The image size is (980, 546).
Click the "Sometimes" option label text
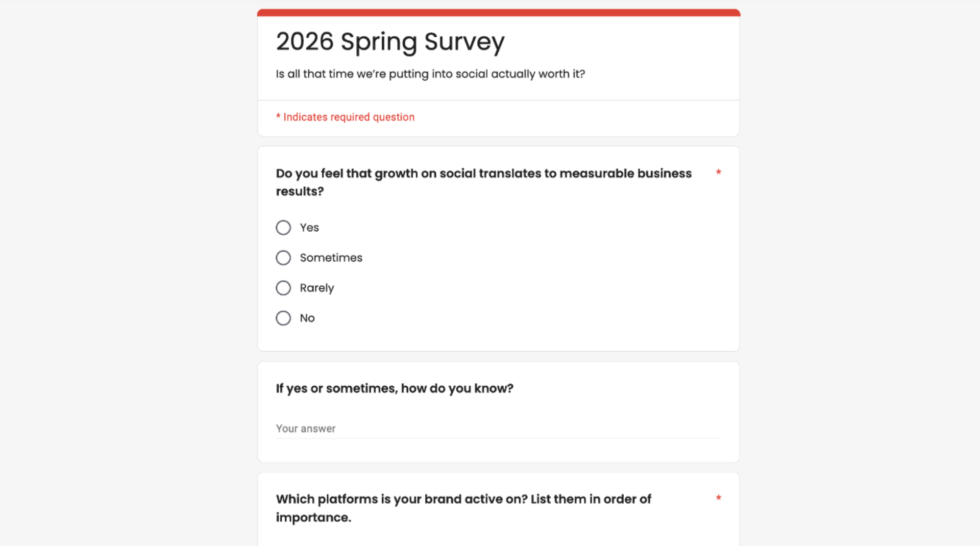click(x=331, y=258)
